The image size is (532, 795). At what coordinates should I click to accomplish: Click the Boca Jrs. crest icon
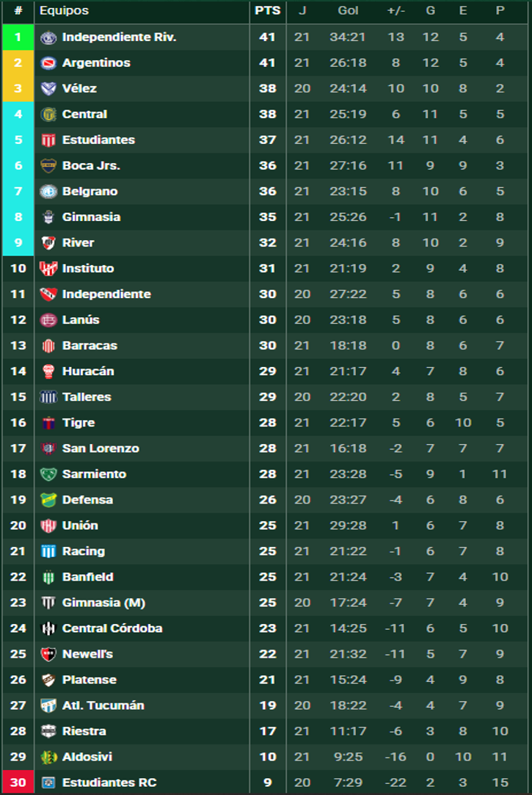point(48,166)
